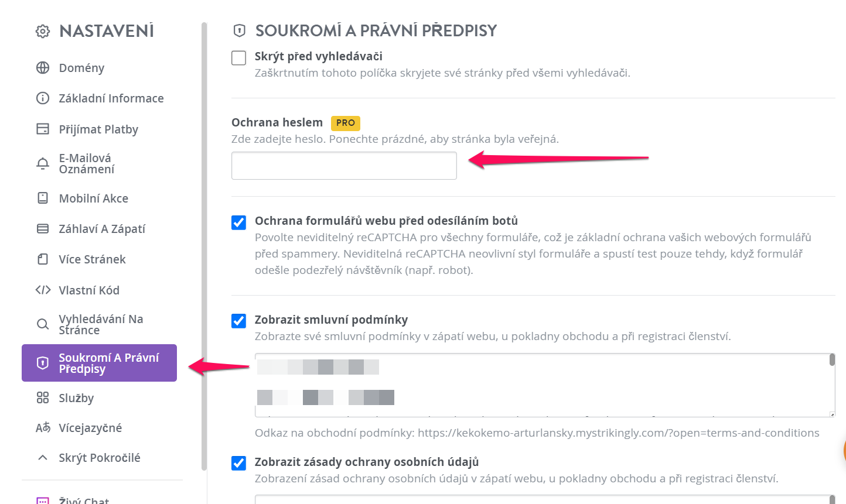
Task: Enable the Skrýt před vyhledávači checkbox
Action: 238,58
